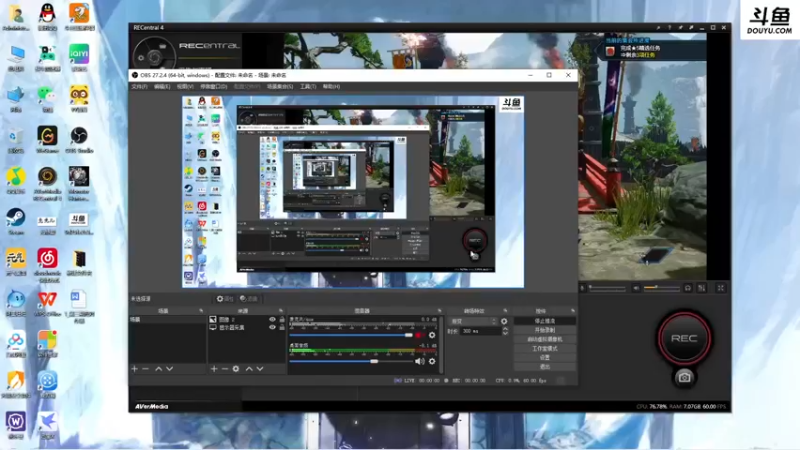Open WPS Office desktop icon
Image resolution: width=800 pixels, height=450 pixels.
coord(47,302)
